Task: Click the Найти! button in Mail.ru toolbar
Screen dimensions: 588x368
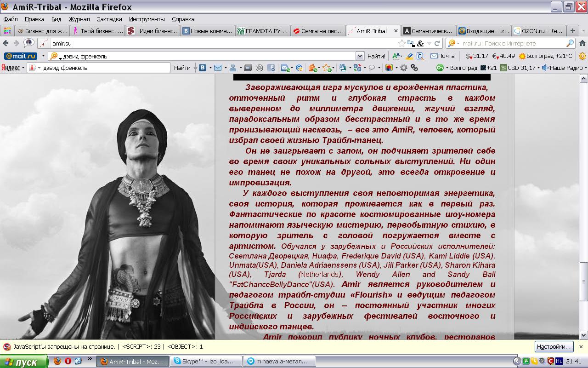Action: click(x=376, y=56)
